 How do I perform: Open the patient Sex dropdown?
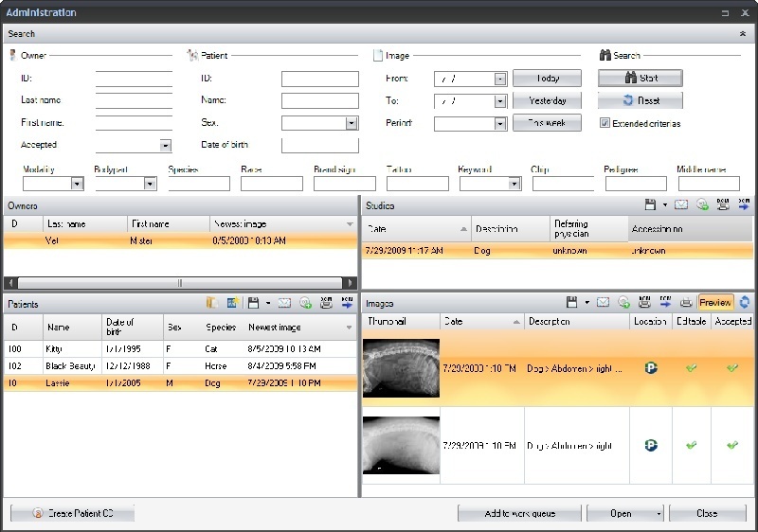(352, 123)
